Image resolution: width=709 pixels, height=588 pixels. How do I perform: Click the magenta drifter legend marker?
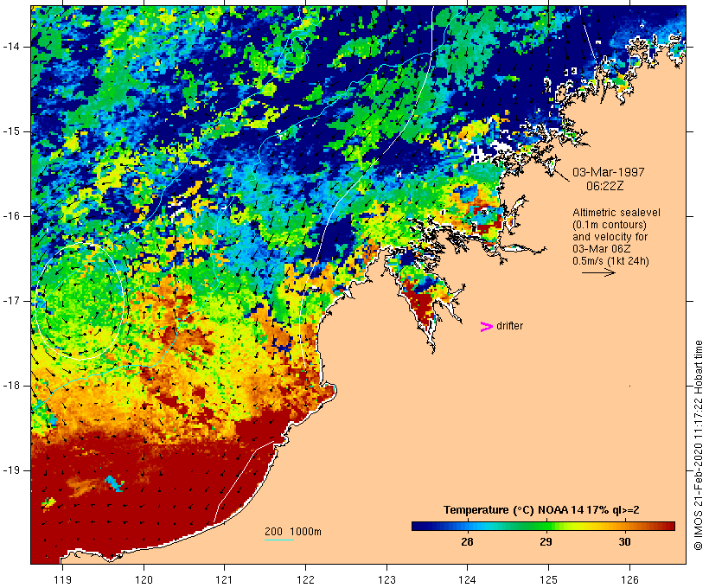486,327
